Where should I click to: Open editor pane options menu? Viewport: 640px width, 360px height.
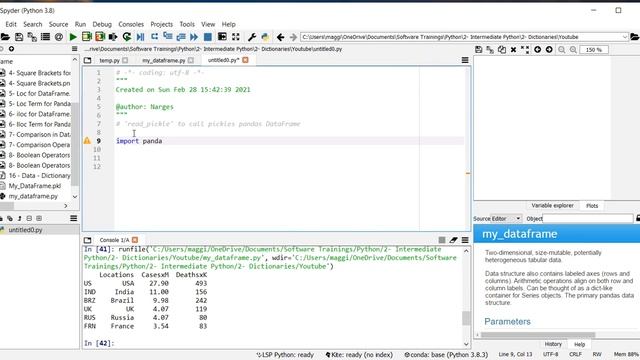coord(465,60)
